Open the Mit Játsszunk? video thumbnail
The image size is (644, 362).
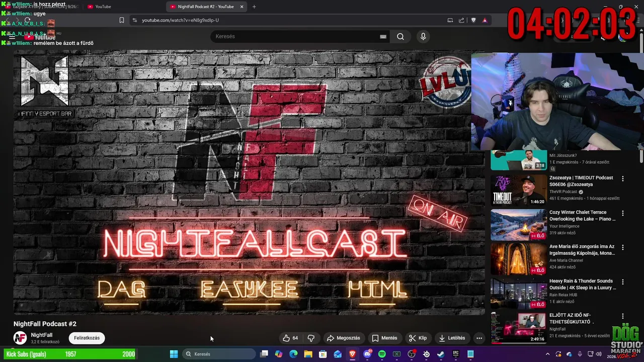tap(519, 160)
